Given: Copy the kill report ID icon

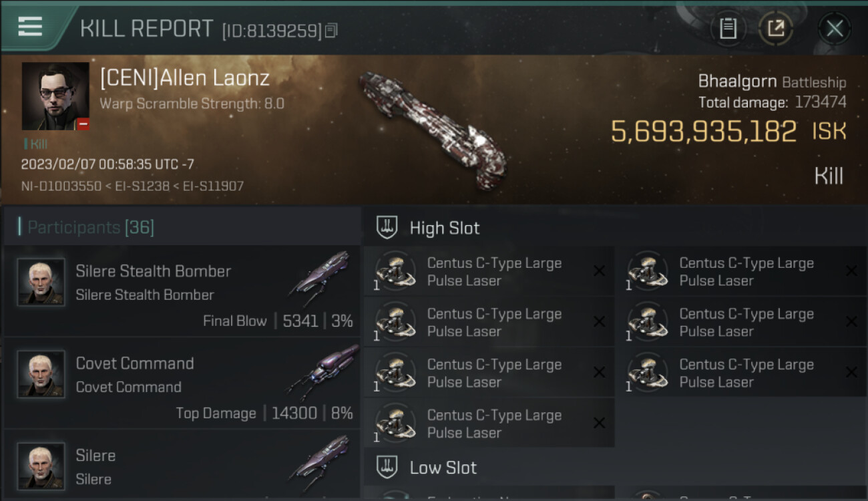Looking at the screenshot, I should click(x=332, y=30).
